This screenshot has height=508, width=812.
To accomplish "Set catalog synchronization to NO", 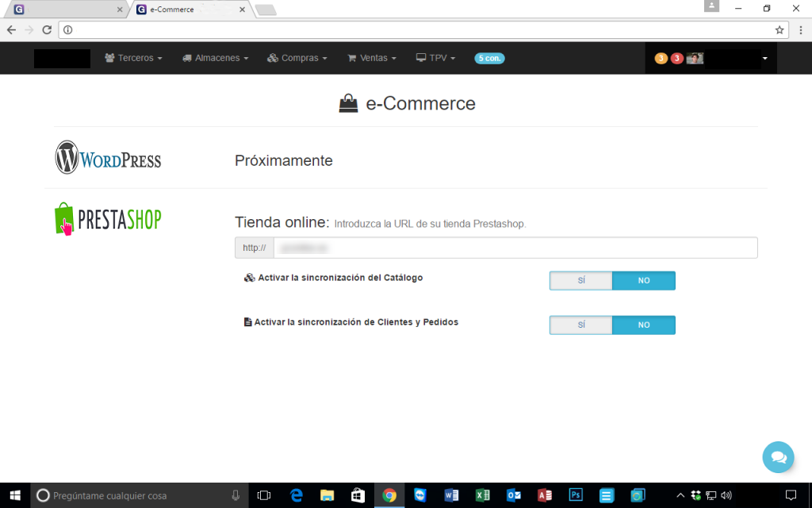I will (643, 280).
